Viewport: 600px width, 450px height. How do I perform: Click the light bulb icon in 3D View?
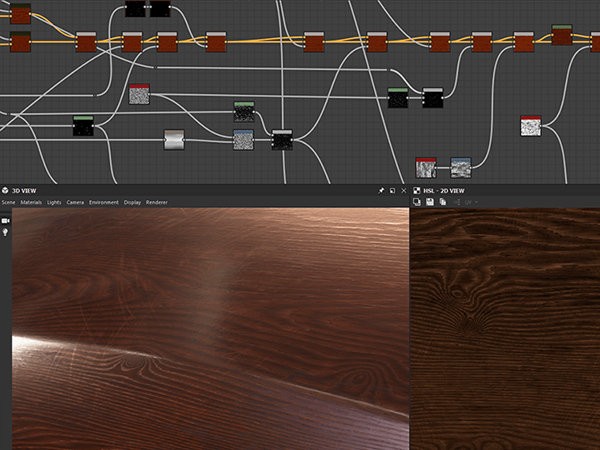tap(5, 232)
